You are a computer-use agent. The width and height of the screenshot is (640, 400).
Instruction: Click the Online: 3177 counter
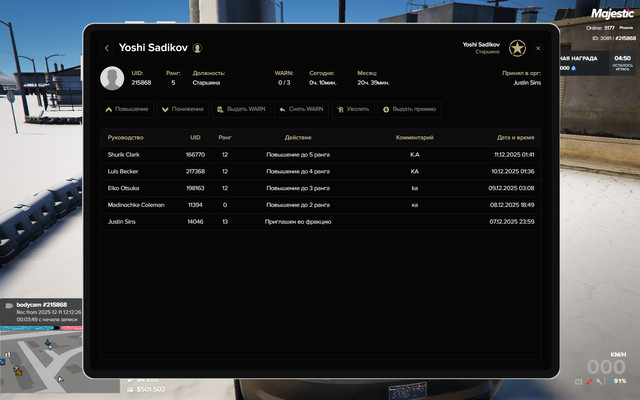coord(600,28)
